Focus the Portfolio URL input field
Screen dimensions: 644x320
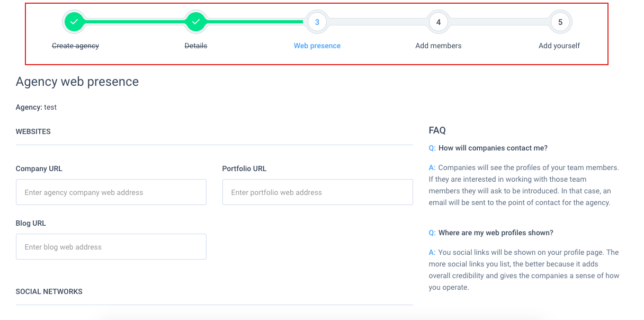click(x=318, y=192)
